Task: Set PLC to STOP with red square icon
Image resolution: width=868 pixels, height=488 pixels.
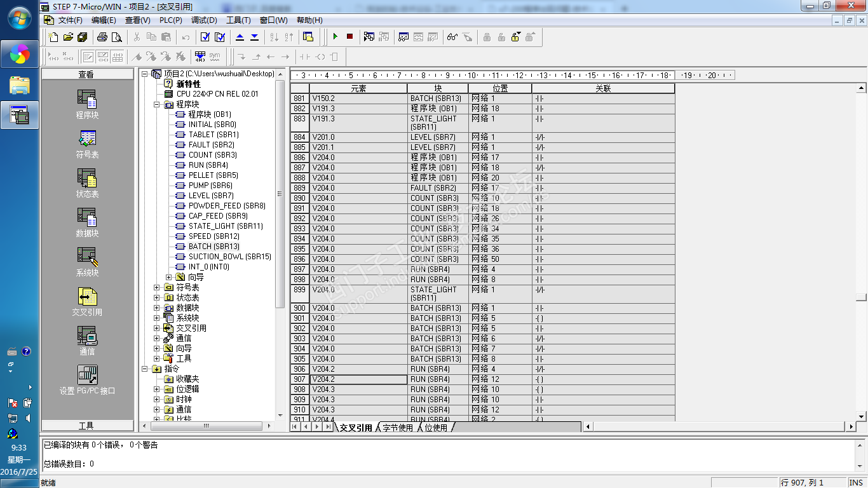Action: [349, 37]
